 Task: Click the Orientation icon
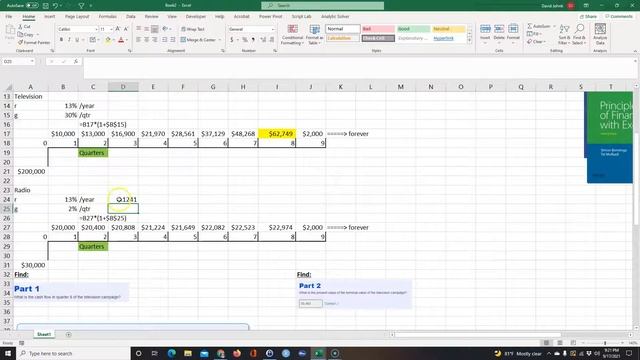tap(166, 29)
